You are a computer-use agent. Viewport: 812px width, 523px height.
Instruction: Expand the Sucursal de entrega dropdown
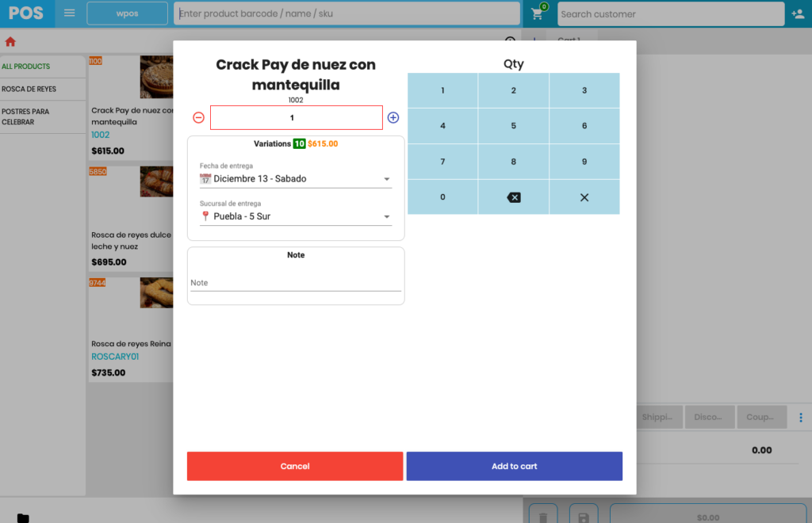[x=295, y=216]
